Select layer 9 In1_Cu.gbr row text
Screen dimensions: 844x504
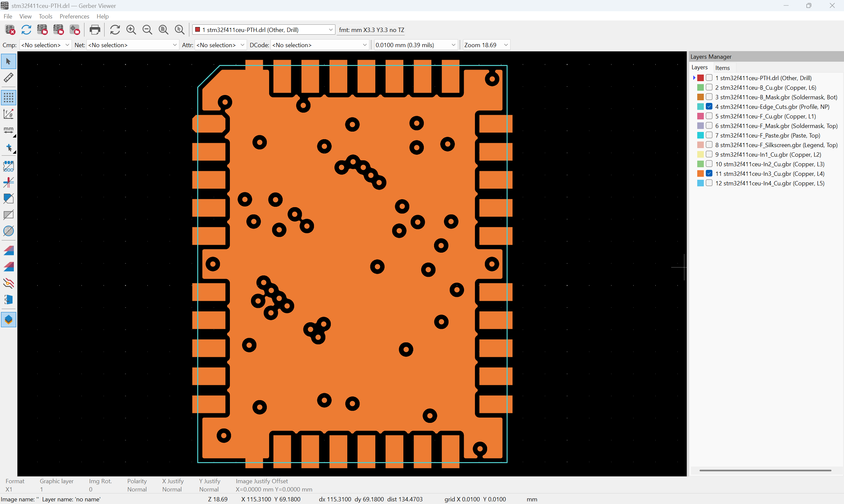pos(768,154)
